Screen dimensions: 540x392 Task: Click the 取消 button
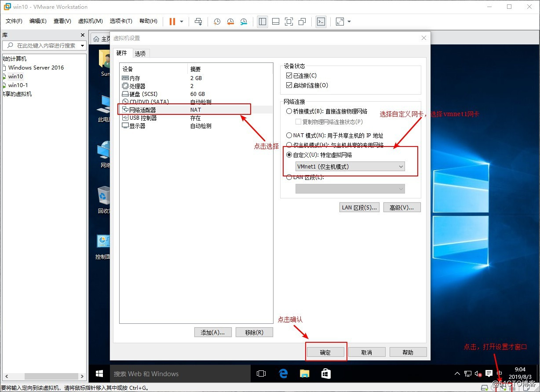click(x=367, y=352)
